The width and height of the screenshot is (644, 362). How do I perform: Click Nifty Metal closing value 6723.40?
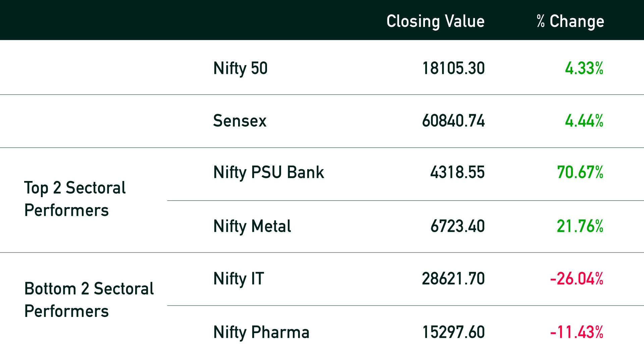coord(458,226)
